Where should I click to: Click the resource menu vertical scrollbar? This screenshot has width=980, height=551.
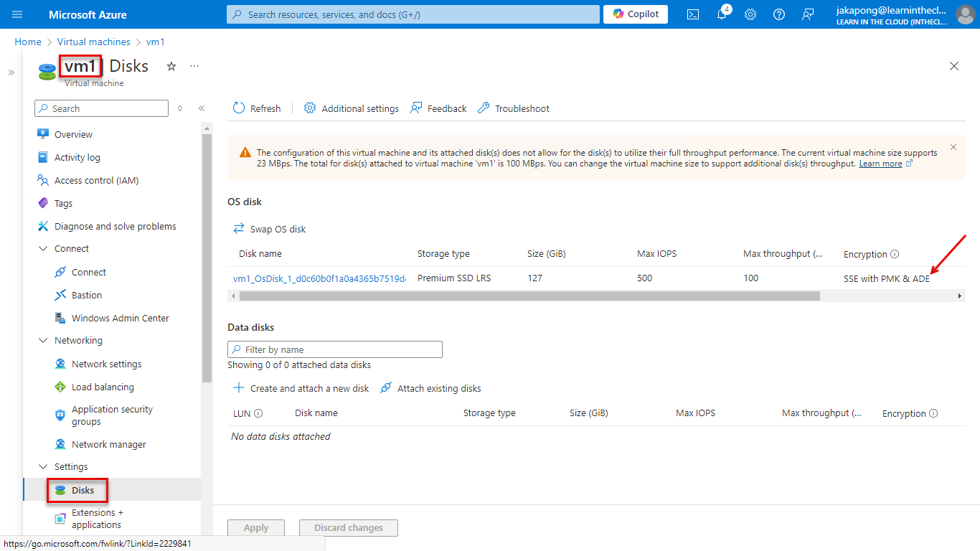[207, 258]
